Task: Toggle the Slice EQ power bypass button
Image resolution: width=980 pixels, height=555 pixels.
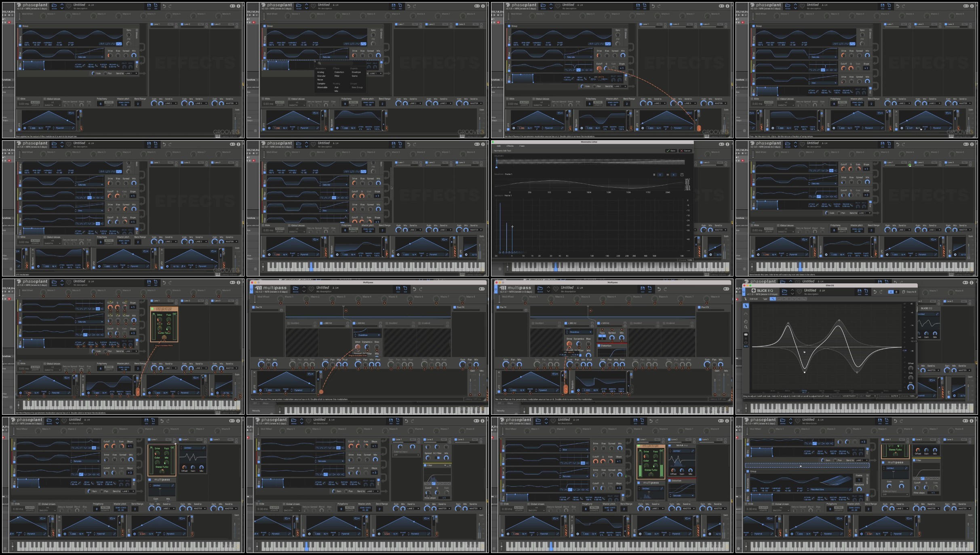Action: pyautogui.click(x=744, y=292)
